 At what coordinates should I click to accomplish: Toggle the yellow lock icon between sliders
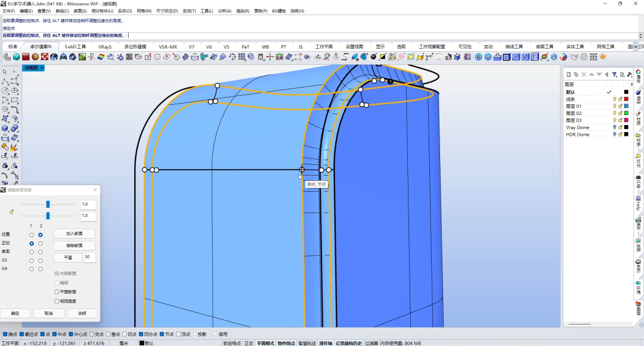[x=11, y=211]
